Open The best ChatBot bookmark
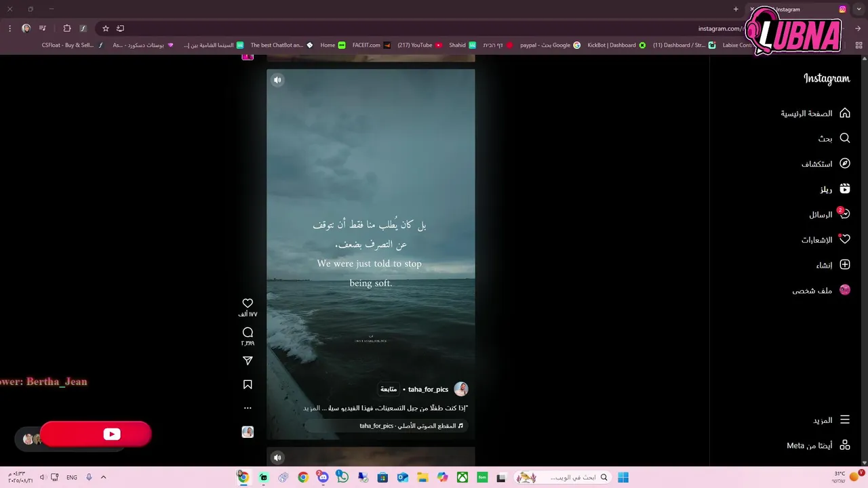Image resolution: width=868 pixels, height=488 pixels. coord(281,45)
